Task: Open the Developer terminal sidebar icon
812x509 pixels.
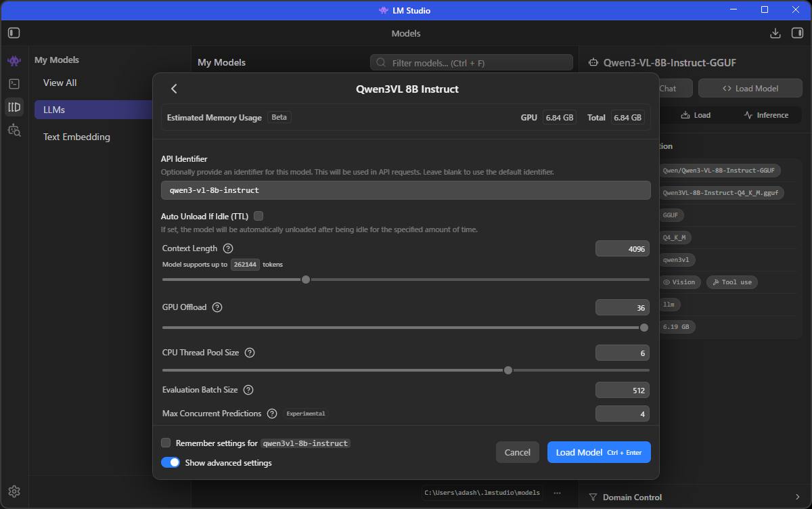Action: click(x=14, y=84)
